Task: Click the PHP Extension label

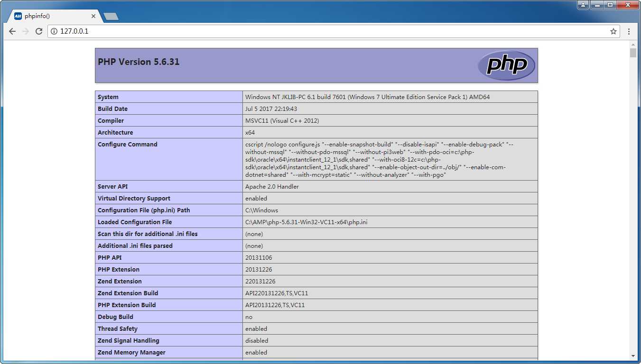Action: click(119, 270)
